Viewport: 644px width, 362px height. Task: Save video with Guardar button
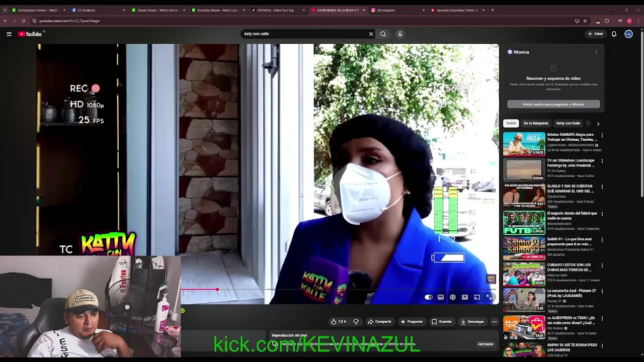[442, 322]
